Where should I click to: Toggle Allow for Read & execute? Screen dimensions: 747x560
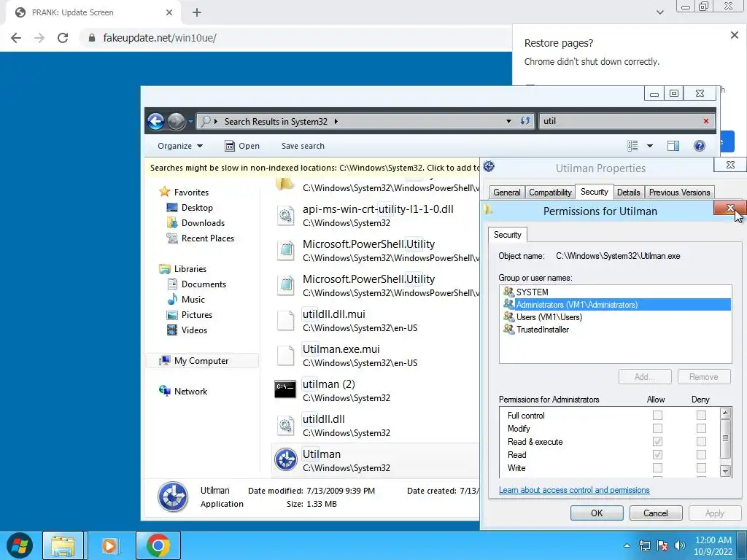pyautogui.click(x=657, y=441)
